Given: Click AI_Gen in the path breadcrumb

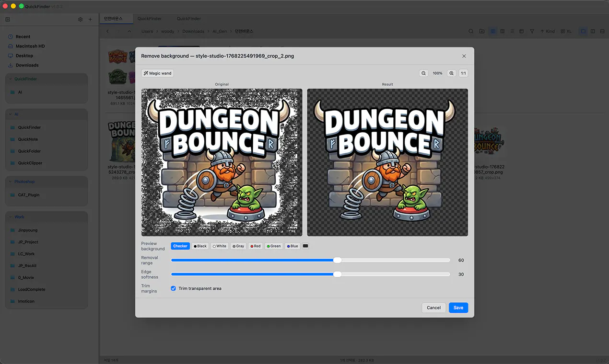Looking at the screenshot, I should point(220,32).
